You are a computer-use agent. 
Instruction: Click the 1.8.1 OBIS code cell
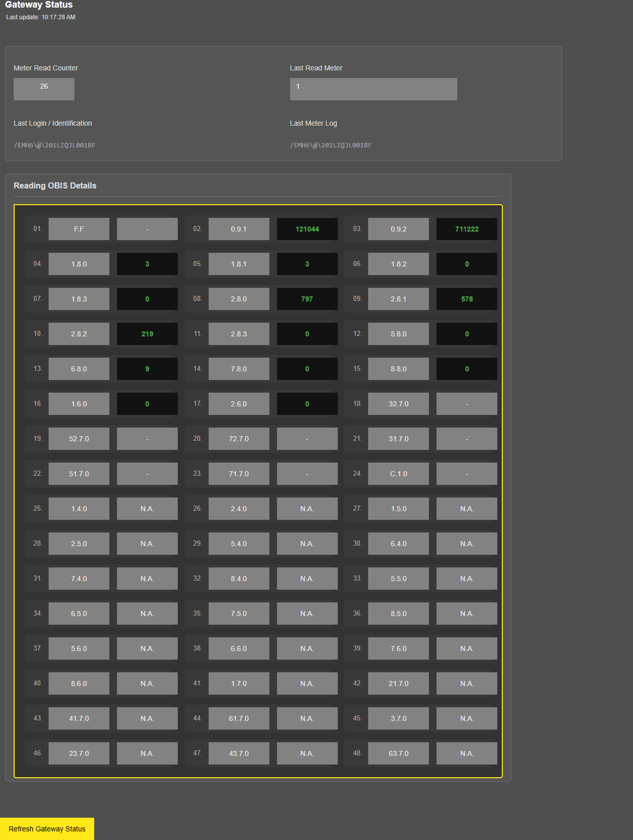coord(239,264)
